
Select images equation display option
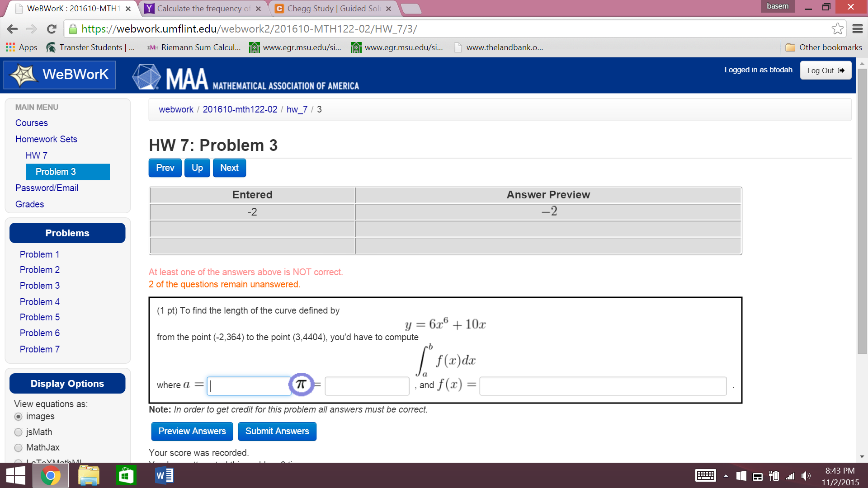[x=19, y=417]
